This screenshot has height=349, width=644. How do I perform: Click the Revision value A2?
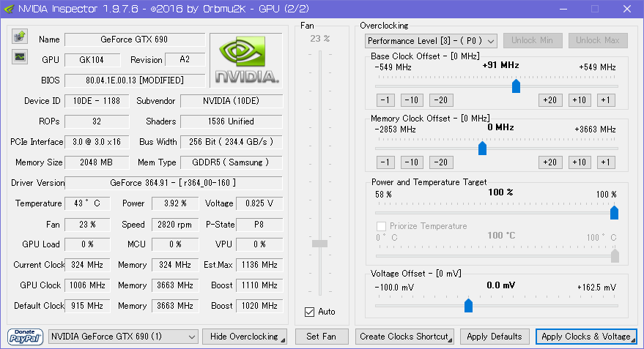pos(185,60)
